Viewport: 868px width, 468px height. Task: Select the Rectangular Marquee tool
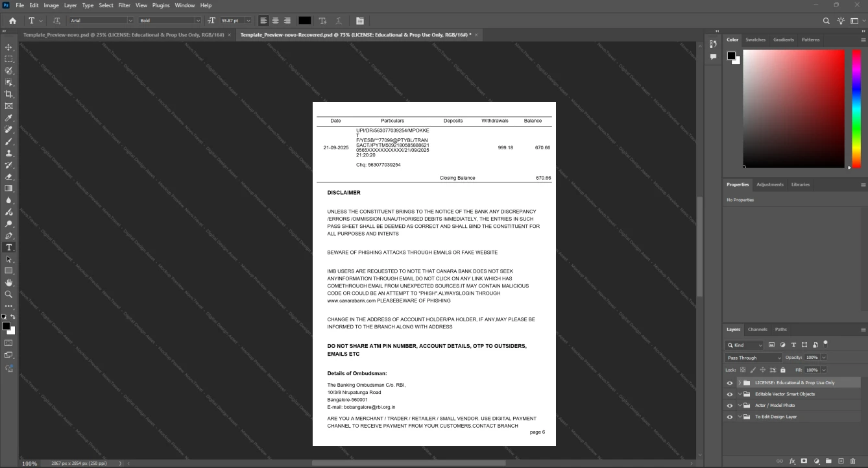tap(8, 59)
